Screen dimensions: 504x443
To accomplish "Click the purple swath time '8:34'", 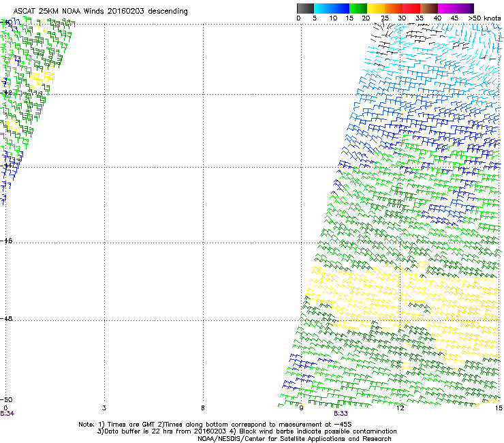I will coord(7,414).
